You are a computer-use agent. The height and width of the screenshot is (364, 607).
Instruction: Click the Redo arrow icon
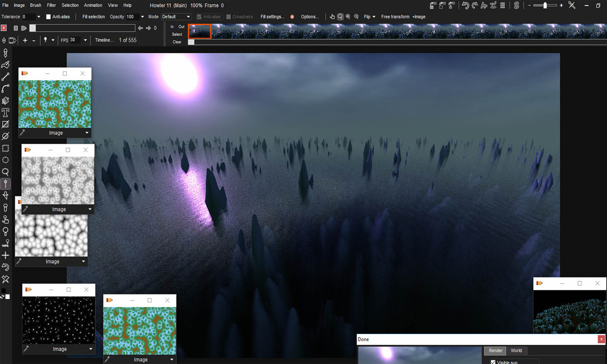[474, 6]
